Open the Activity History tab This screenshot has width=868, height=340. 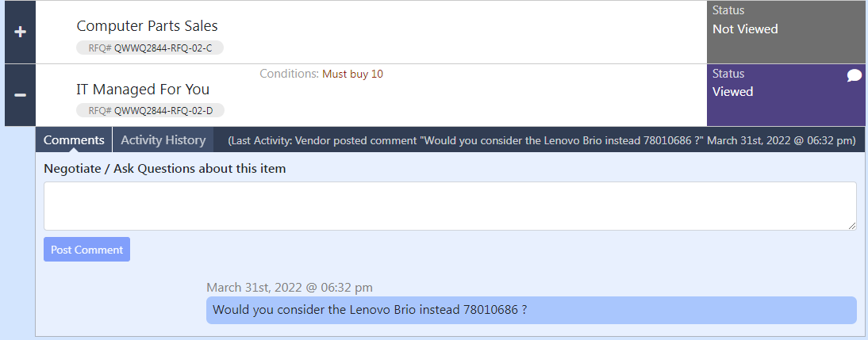[x=163, y=140]
